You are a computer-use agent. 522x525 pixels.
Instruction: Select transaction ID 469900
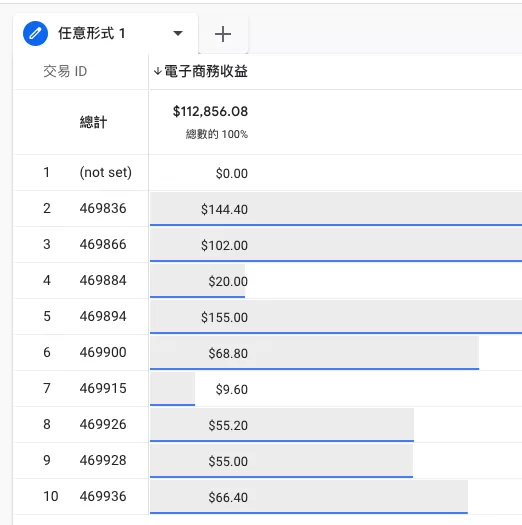[103, 352]
